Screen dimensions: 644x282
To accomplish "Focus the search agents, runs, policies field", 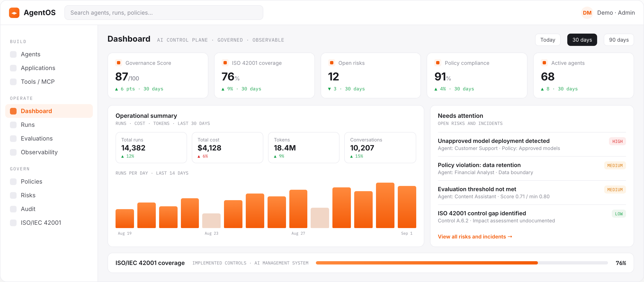I will point(164,13).
